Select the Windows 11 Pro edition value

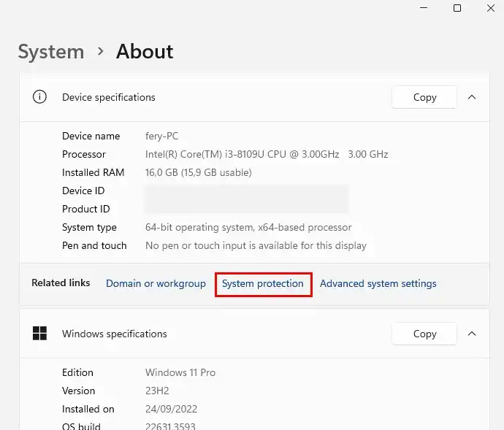(180, 372)
